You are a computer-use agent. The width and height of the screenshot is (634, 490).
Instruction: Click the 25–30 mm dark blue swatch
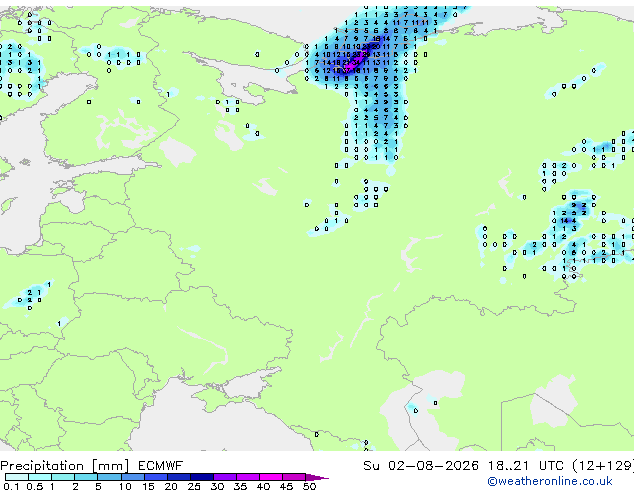pos(201,477)
